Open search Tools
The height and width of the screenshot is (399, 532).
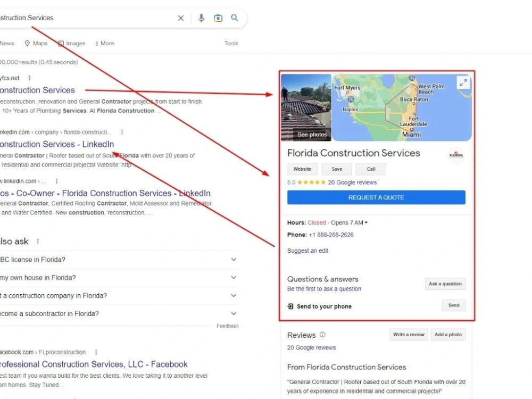231,44
